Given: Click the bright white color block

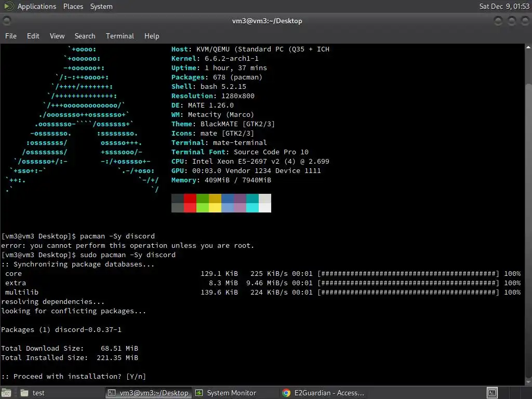Looking at the screenshot, I should 265,208.
